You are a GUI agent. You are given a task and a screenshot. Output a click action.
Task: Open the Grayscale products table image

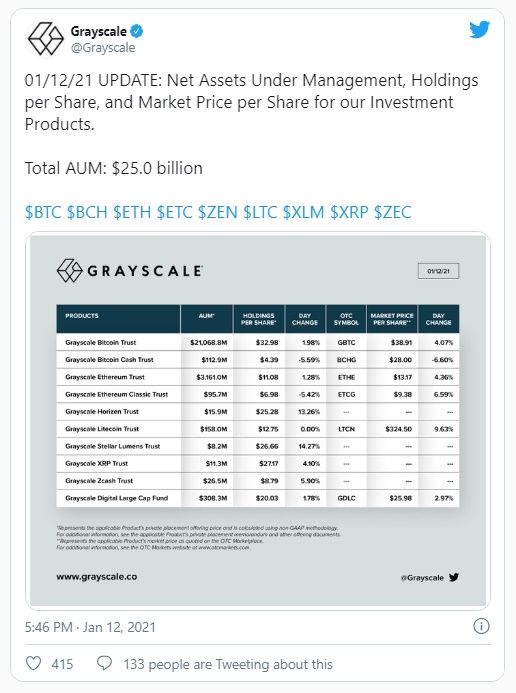click(x=258, y=420)
